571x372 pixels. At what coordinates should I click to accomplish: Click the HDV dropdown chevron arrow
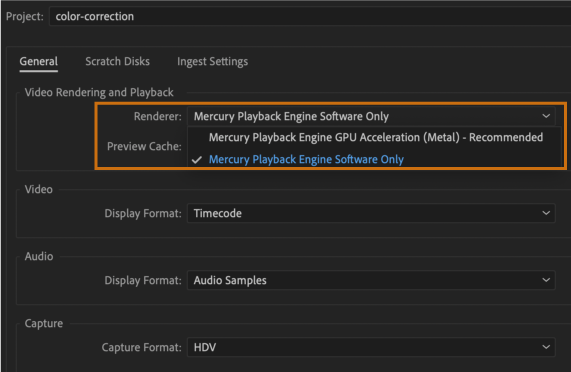(x=546, y=347)
